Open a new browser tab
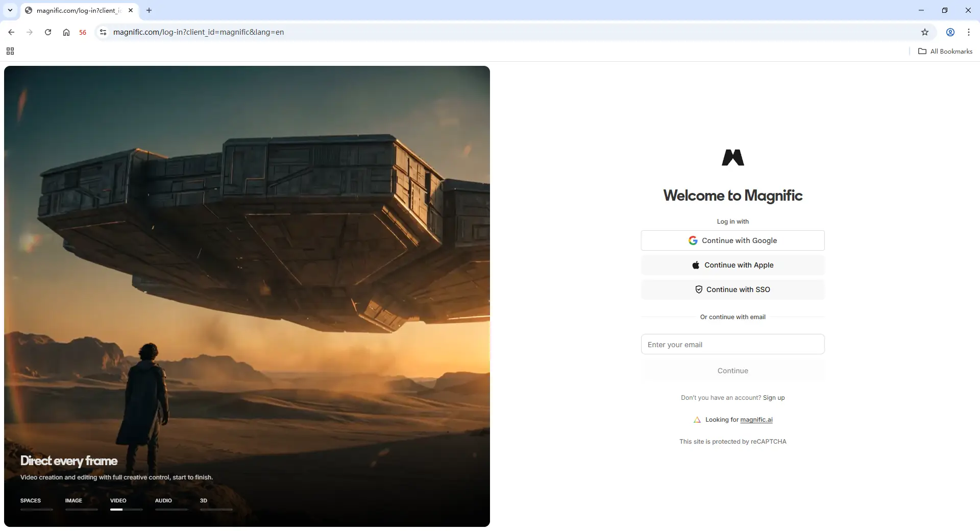This screenshot has width=980, height=531. point(149,10)
